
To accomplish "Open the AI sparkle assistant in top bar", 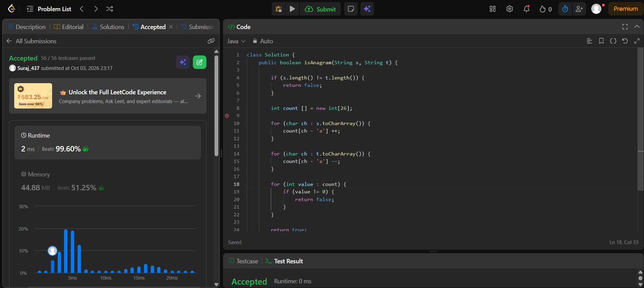I will pos(367,9).
